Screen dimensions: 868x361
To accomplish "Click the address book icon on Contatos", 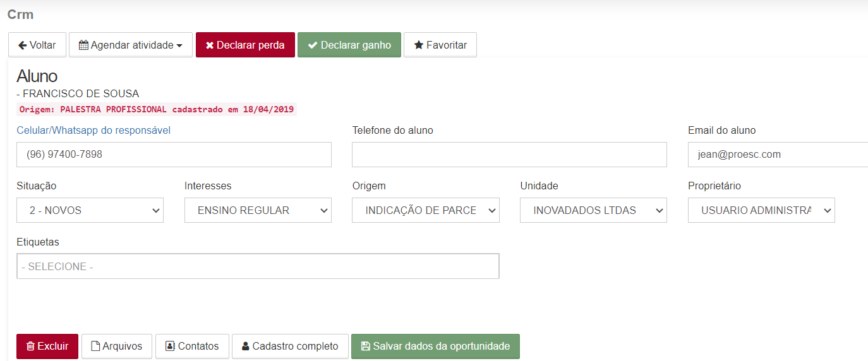I will click(170, 346).
